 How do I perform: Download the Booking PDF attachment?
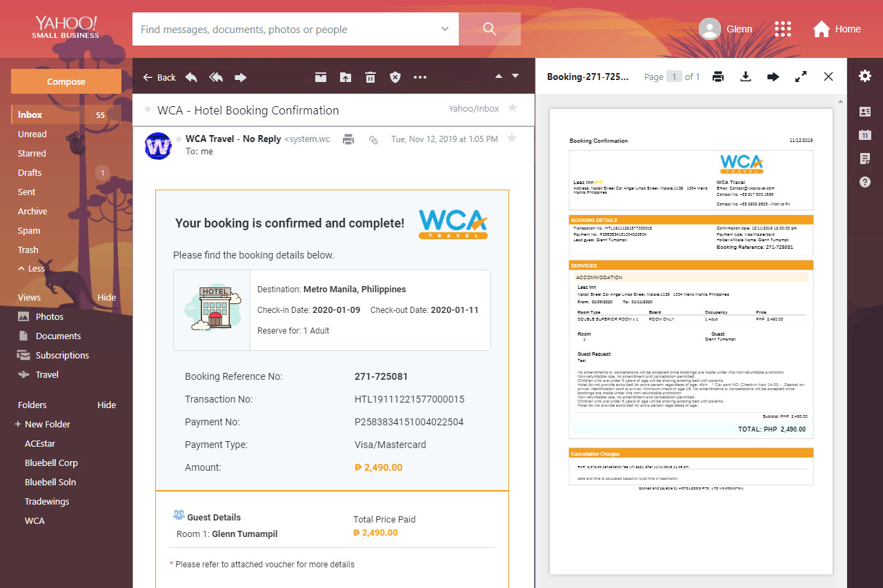tap(745, 77)
